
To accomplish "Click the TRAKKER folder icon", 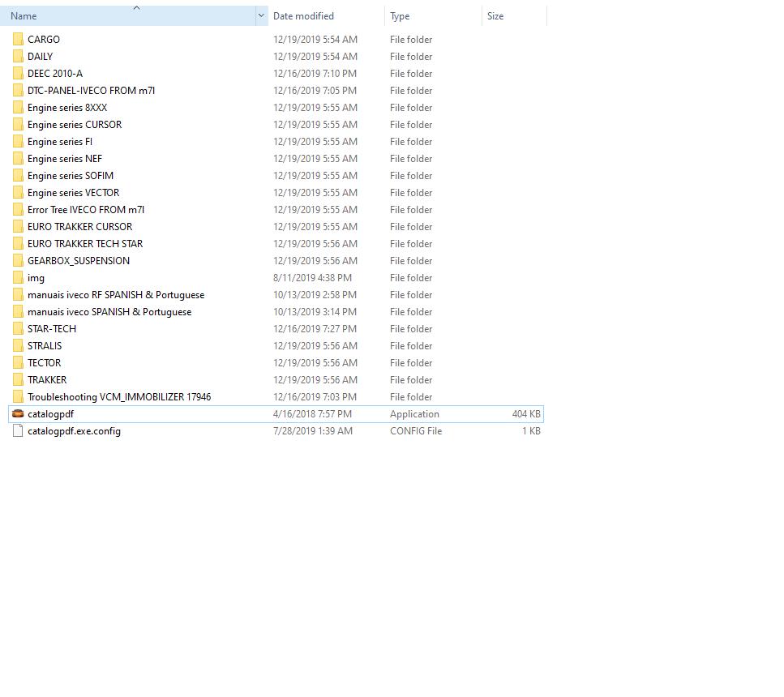I will [x=18, y=379].
